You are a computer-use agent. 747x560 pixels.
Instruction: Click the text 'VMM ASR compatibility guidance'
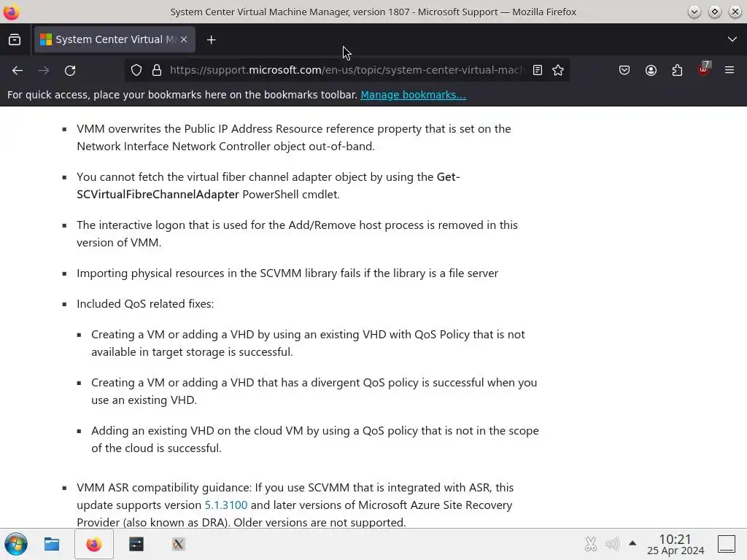click(x=164, y=488)
